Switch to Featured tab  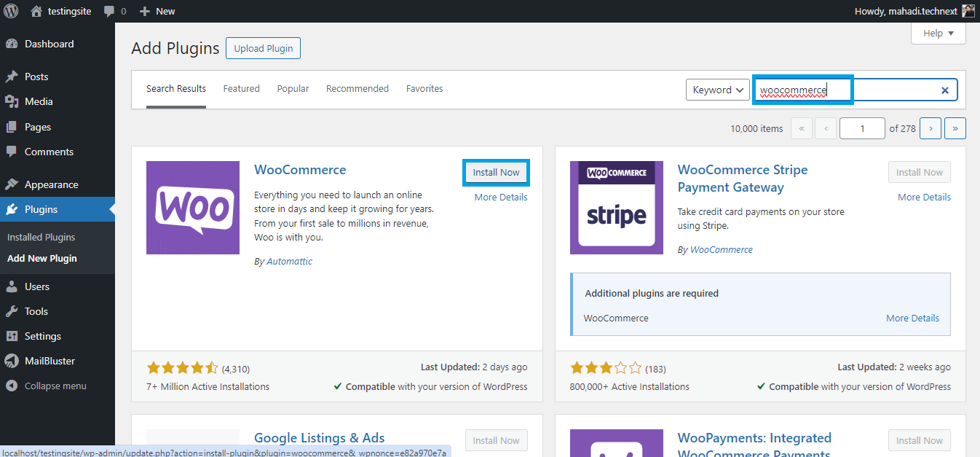point(242,89)
